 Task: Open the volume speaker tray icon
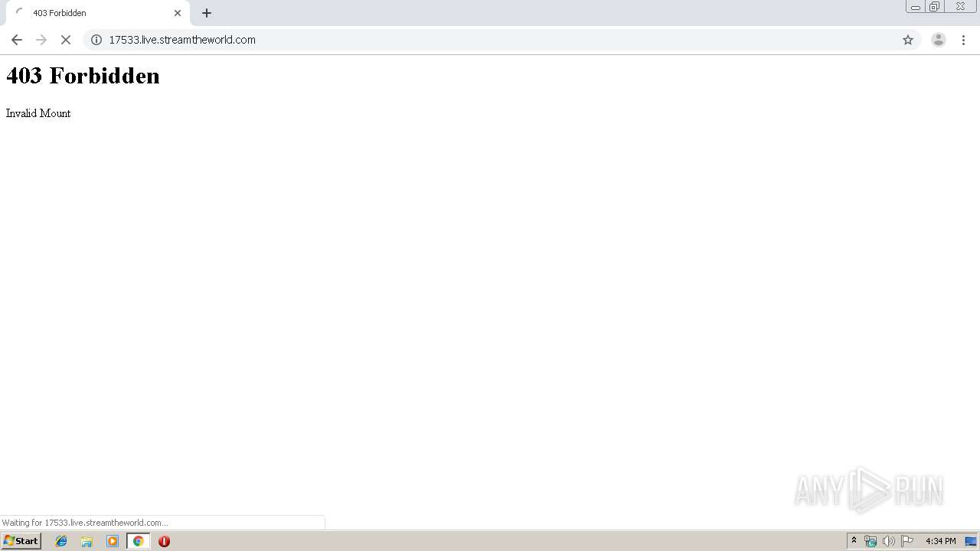[889, 541]
